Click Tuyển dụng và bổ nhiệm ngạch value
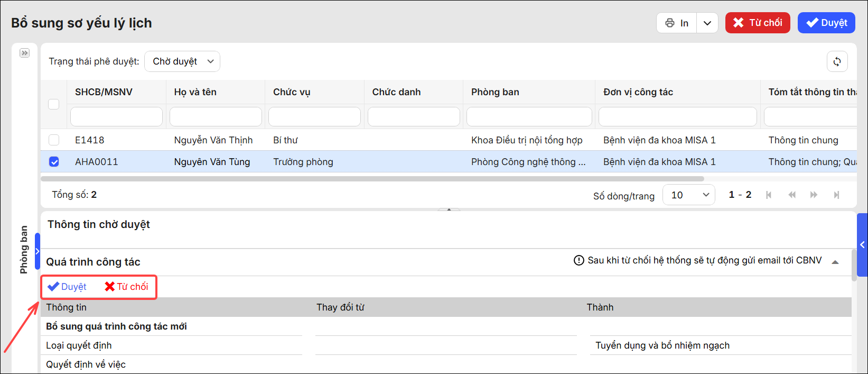This screenshot has height=374, width=868. click(x=662, y=345)
